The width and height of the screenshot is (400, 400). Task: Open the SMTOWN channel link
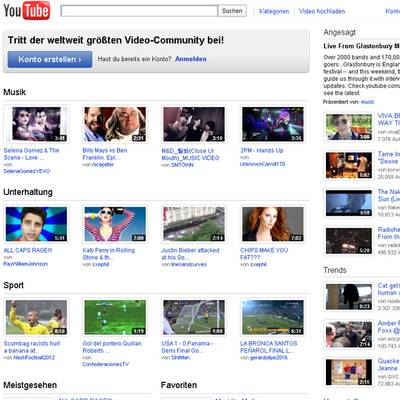point(182,165)
